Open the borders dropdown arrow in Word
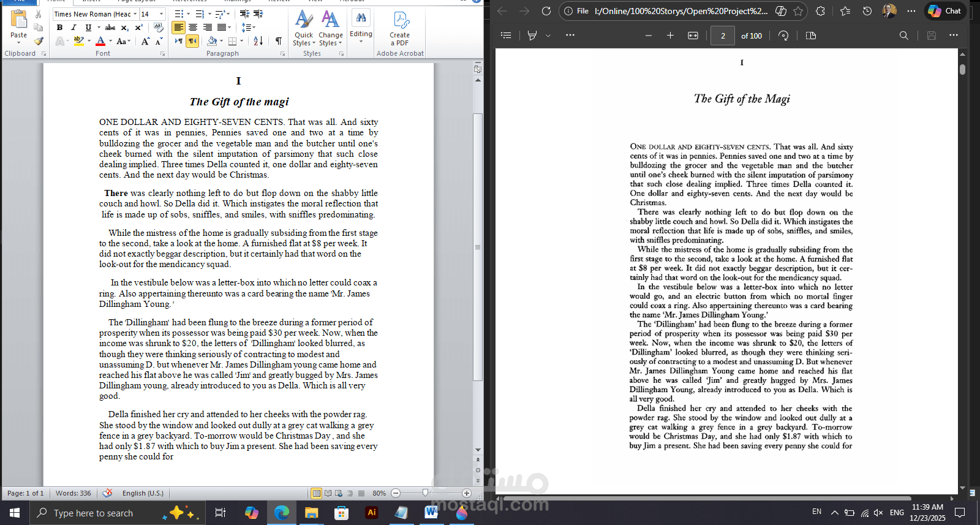980x525 pixels. tap(241, 41)
